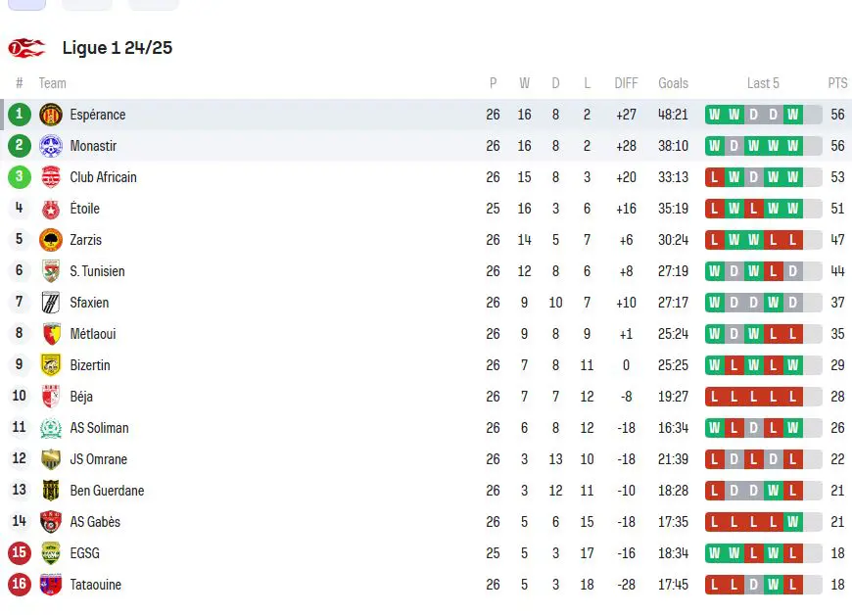Click Club Africain crest icon

tap(51, 177)
